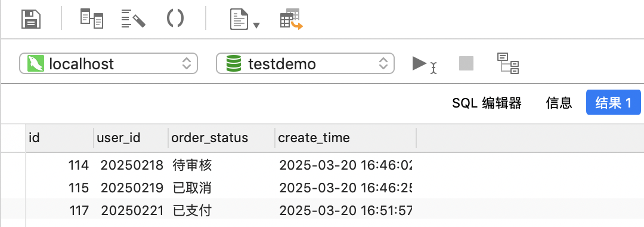Screen dimensions: 644x227
Task: Expand the arrow beside the text document icon
Action: pyautogui.click(x=256, y=26)
